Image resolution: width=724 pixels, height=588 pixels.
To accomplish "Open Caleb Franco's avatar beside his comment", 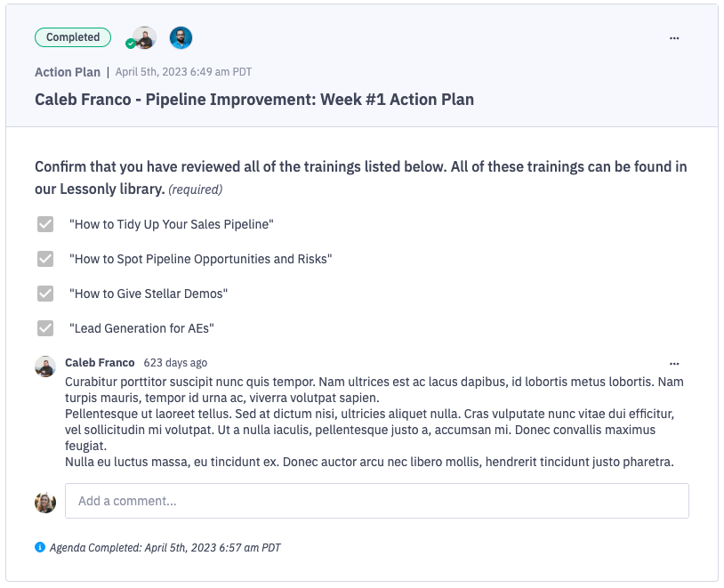I will tap(44, 366).
